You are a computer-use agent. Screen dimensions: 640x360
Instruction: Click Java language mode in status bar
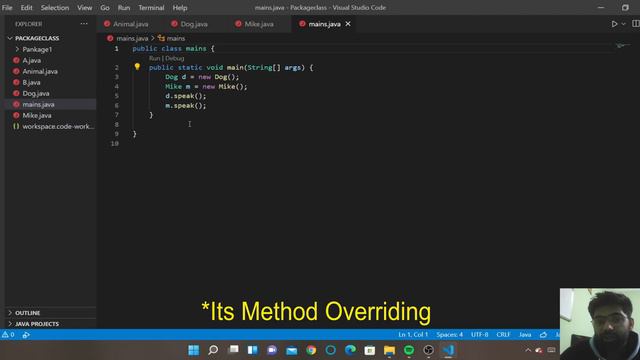pyautogui.click(x=525, y=335)
